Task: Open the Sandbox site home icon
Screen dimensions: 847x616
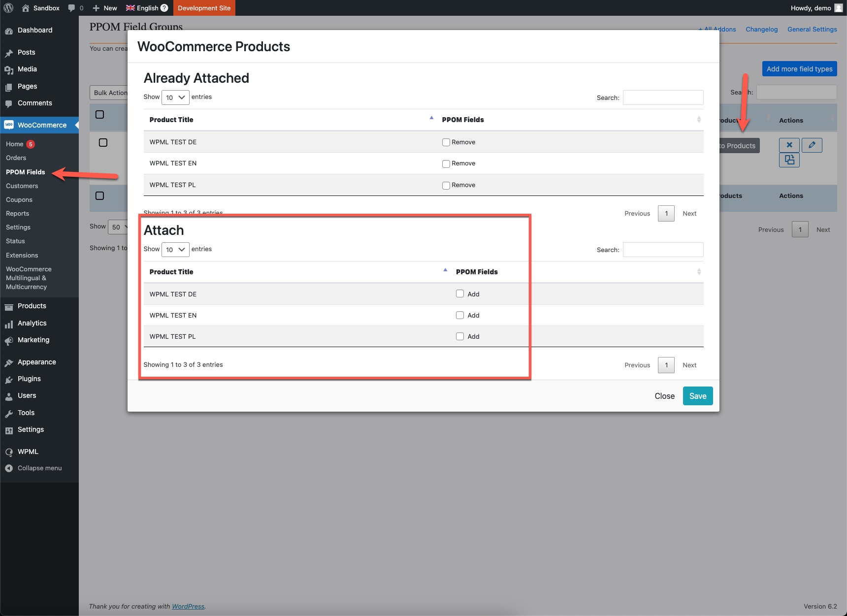Action: [26, 8]
